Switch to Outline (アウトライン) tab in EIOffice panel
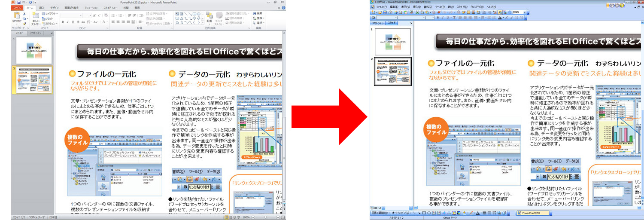This screenshot has width=644, height=220. click(x=378, y=23)
